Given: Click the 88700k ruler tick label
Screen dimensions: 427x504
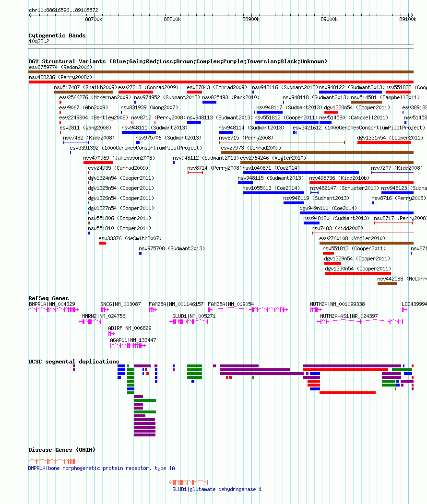Looking at the screenshot, I should click(x=94, y=19).
